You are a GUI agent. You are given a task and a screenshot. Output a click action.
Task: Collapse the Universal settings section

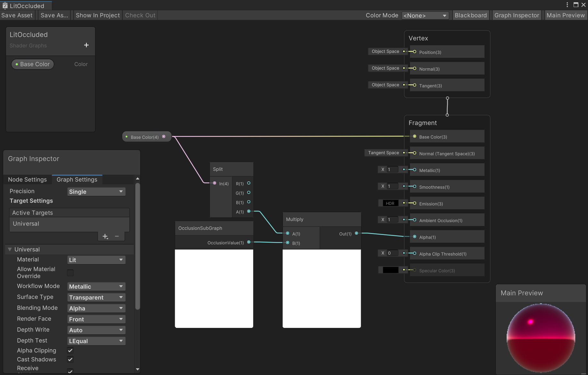[10, 249]
